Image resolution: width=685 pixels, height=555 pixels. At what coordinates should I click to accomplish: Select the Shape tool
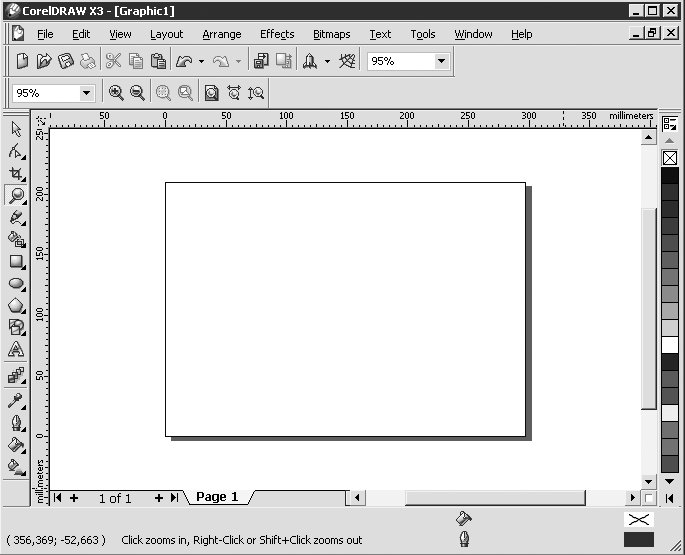16,151
